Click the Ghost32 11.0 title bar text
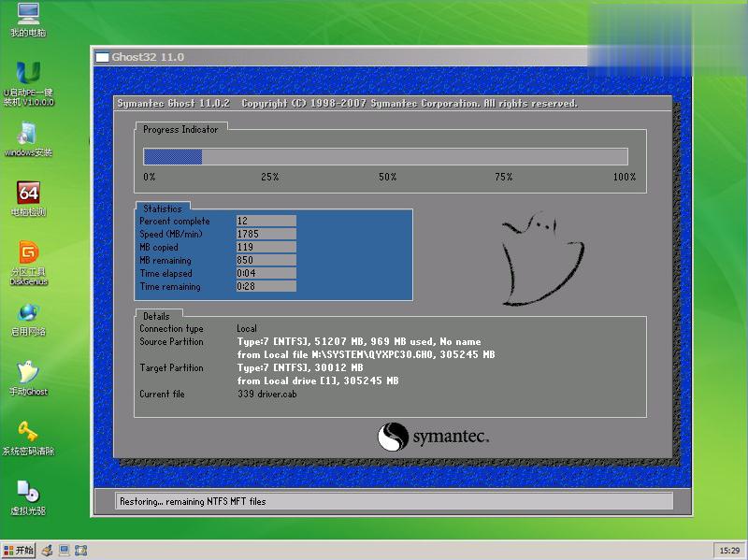 coord(148,57)
